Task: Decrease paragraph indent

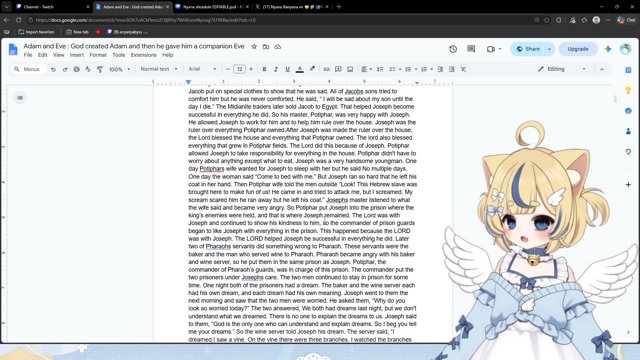Action: 440,69
